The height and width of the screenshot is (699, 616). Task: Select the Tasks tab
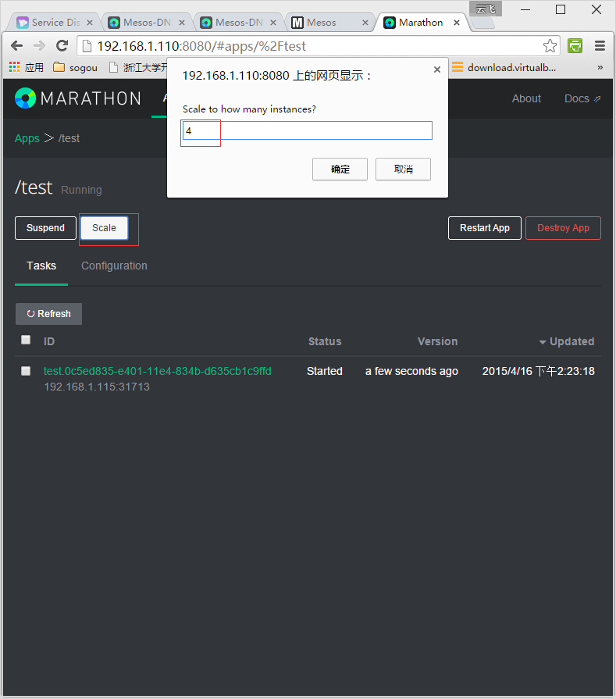click(41, 266)
